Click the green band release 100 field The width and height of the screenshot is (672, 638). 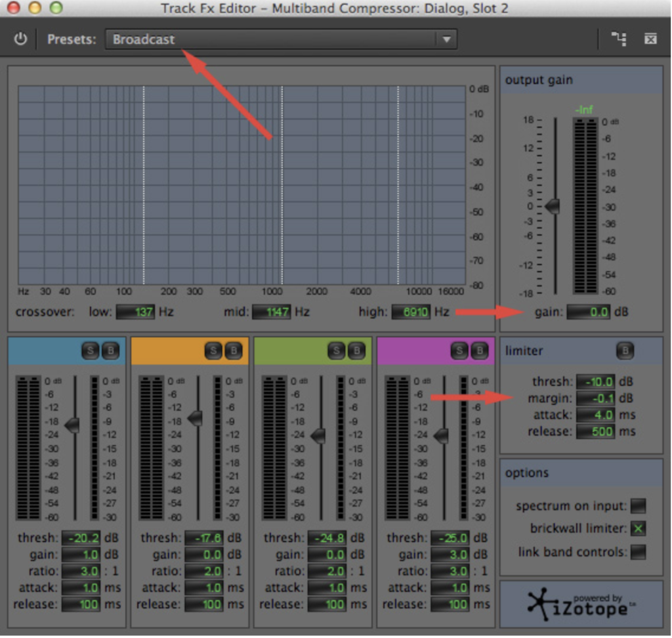click(x=327, y=604)
